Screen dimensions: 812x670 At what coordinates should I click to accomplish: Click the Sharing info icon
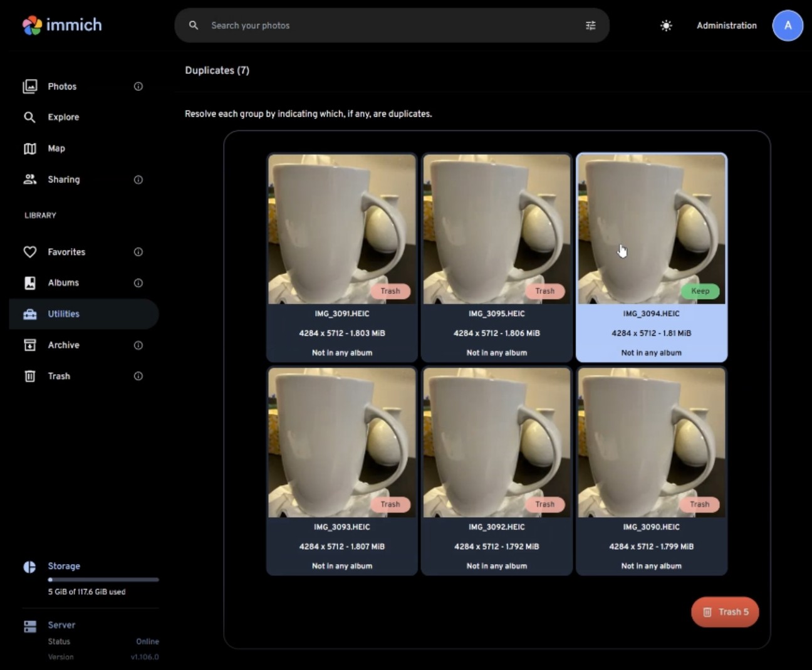(138, 180)
